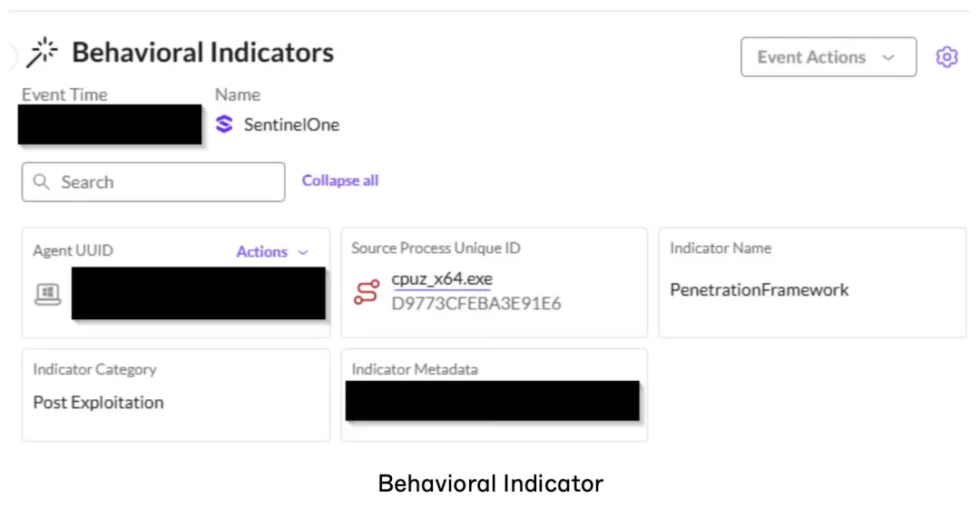Click the red source process icon
The width and height of the screenshot is (980, 507).
tap(366, 292)
